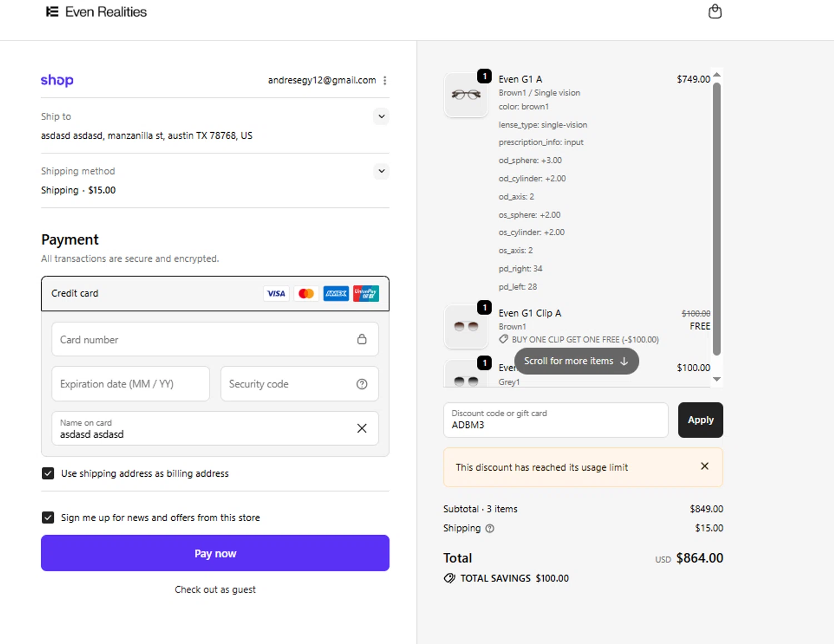This screenshot has width=834, height=644.
Task: Click the Even G1 A product name
Action: coord(520,79)
